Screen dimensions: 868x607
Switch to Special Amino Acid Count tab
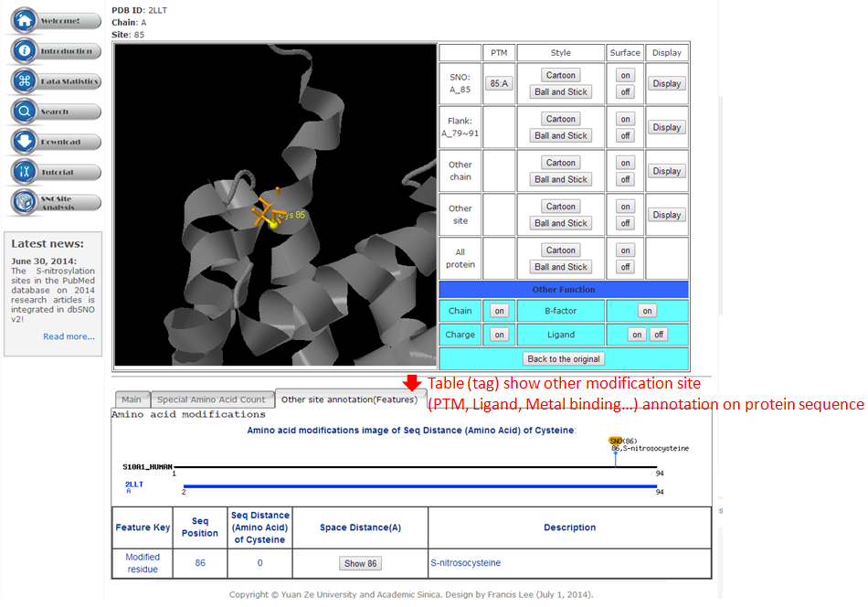coord(211,399)
